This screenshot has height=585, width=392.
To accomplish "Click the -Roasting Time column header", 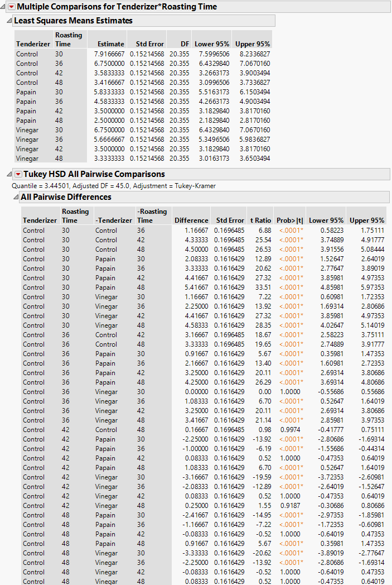I will (152, 216).
